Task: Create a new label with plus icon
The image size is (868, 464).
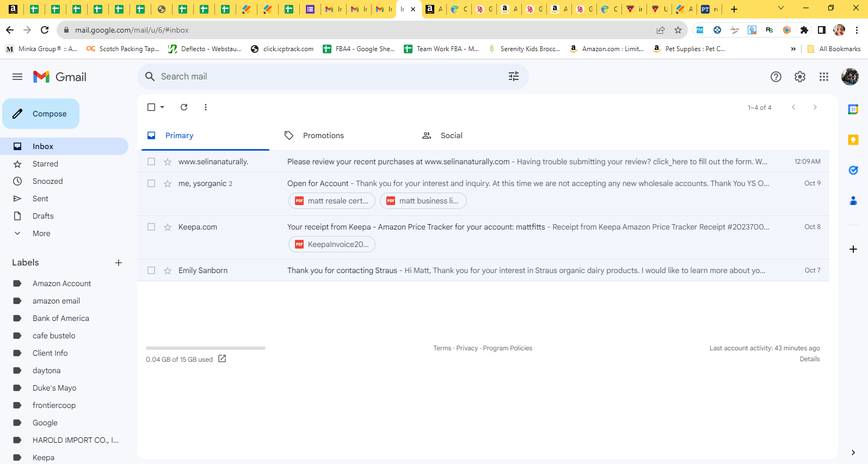Action: [x=119, y=263]
